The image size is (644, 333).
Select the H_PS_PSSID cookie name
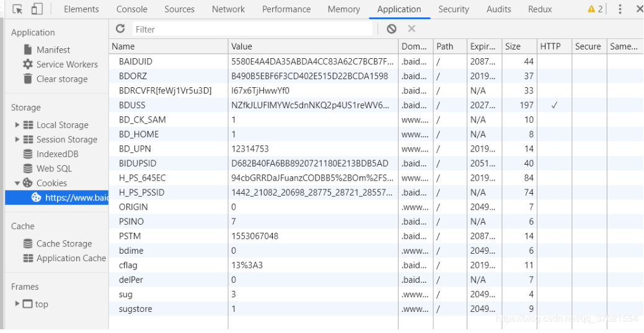142,192
